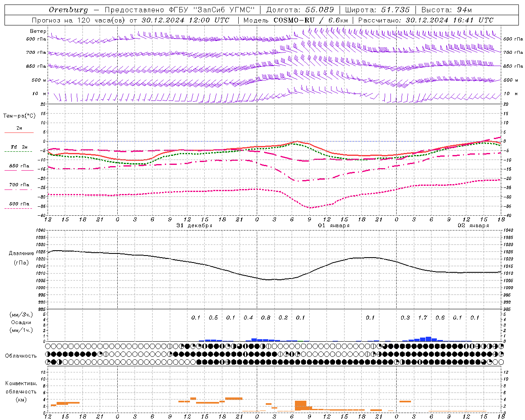Select the Тем-ра(°C) panel label
Viewport: 525px width, 420px height.
(x=19, y=116)
